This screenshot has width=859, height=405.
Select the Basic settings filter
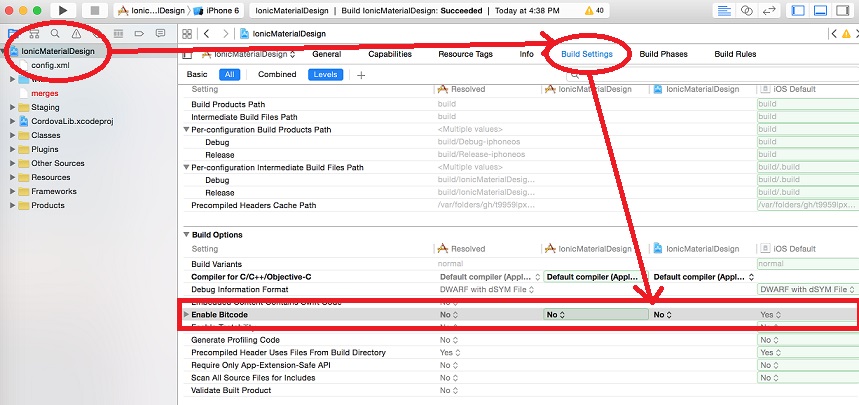197,74
